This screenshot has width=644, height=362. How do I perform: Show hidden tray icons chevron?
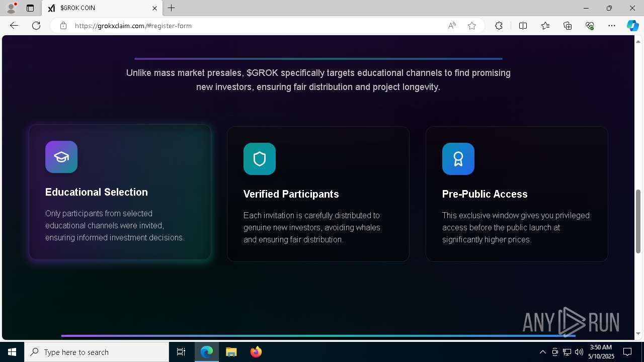[542, 352]
